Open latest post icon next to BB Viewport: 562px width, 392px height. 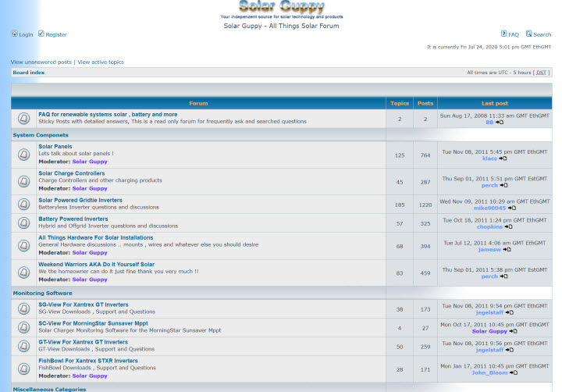click(x=500, y=123)
